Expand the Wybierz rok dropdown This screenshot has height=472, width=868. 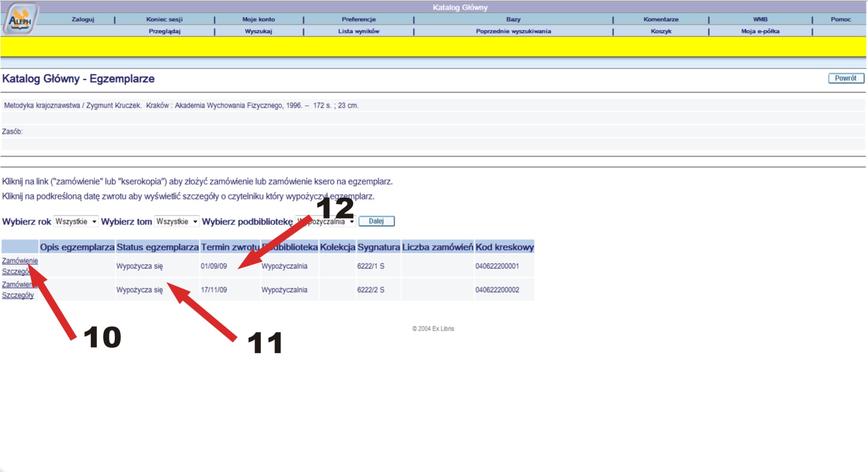tap(75, 221)
